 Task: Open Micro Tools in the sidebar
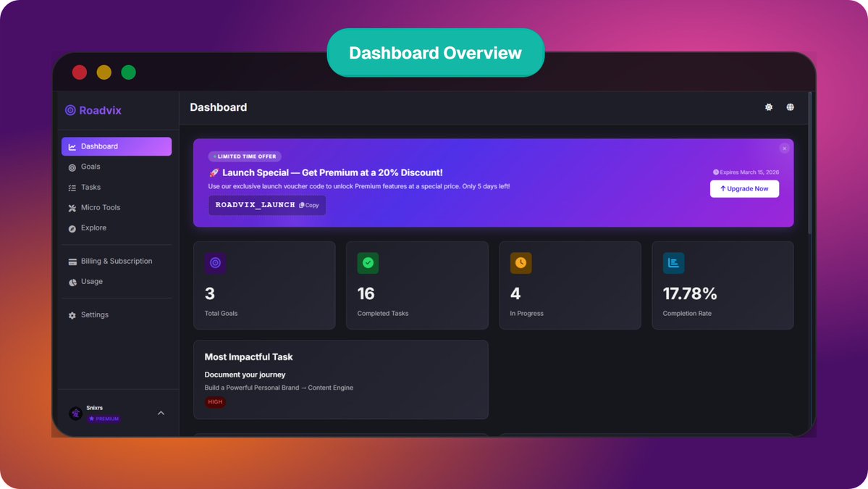pyautogui.click(x=117, y=208)
